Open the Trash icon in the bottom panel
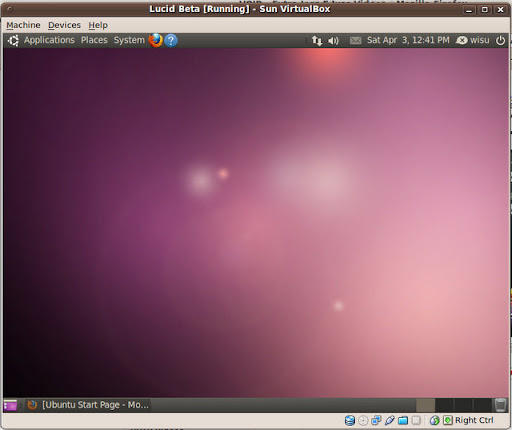 click(500, 405)
